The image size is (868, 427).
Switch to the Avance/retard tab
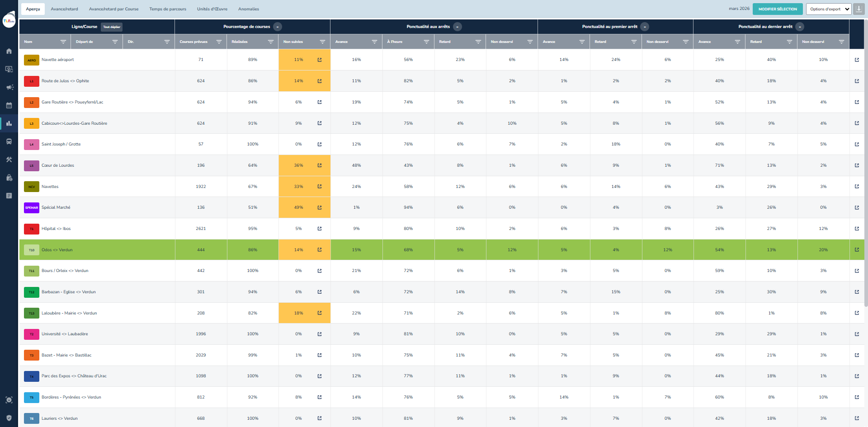(64, 9)
